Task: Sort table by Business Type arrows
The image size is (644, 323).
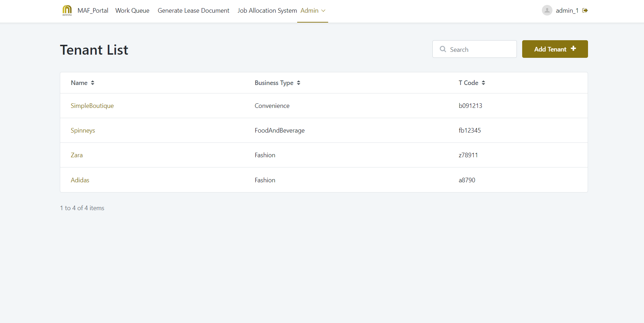Action: 299,83
